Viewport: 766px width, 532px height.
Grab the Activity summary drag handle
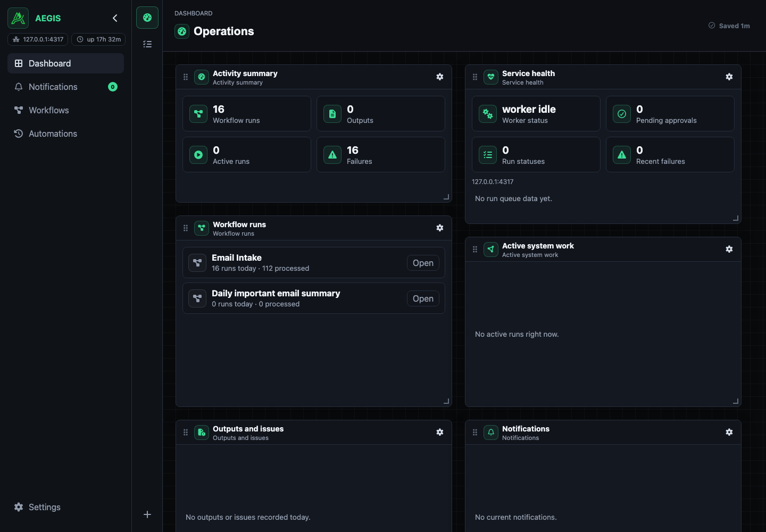[186, 77]
